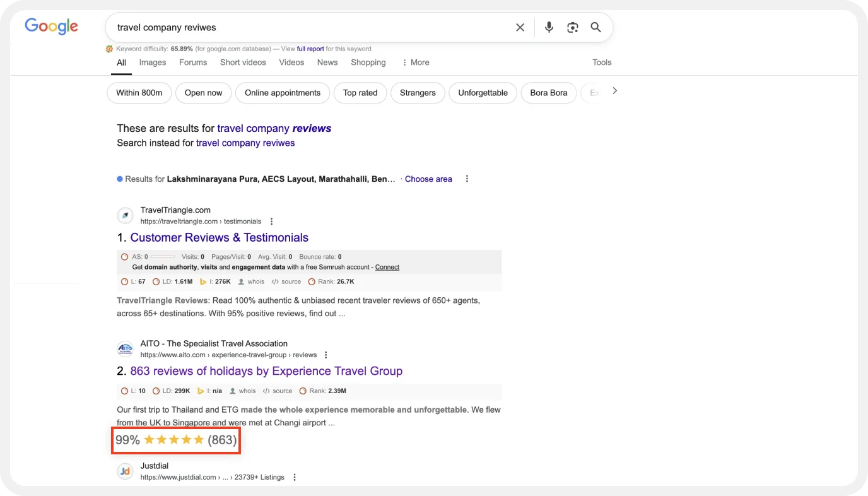Click the Semrush keyword difficulty badge icon

pyautogui.click(x=109, y=49)
